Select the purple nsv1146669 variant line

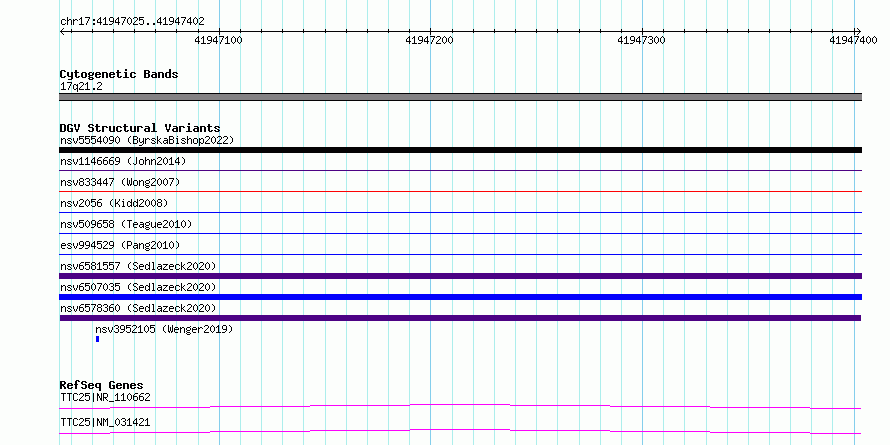(460, 170)
